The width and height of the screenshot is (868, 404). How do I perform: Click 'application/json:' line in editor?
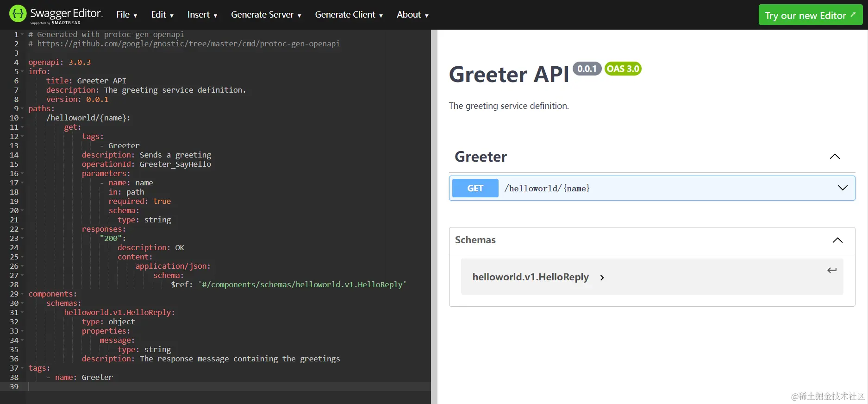tap(173, 266)
